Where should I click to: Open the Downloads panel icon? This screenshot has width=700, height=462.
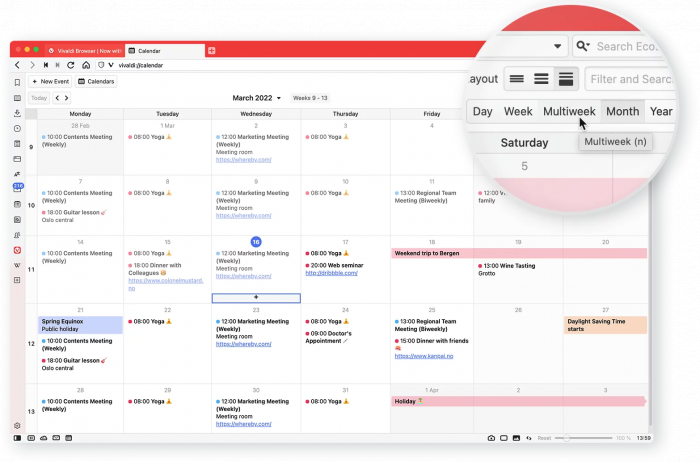pyautogui.click(x=17, y=113)
